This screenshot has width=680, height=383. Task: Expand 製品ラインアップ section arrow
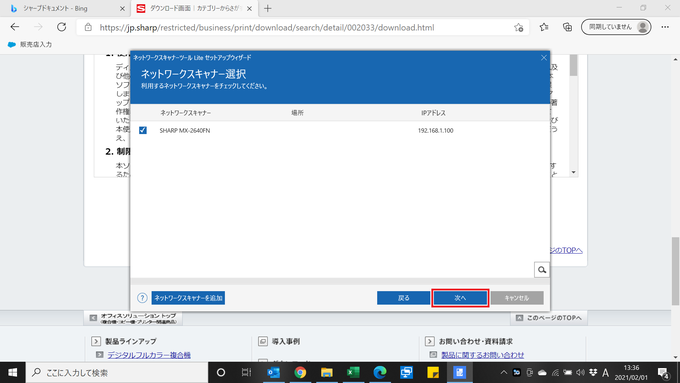pos(96,341)
